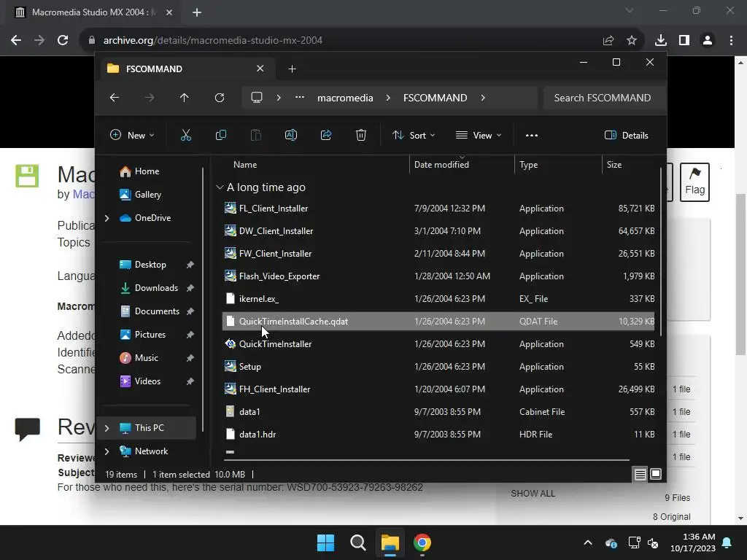Select the data1.hdr file
The image size is (747, 560).
click(438, 435)
